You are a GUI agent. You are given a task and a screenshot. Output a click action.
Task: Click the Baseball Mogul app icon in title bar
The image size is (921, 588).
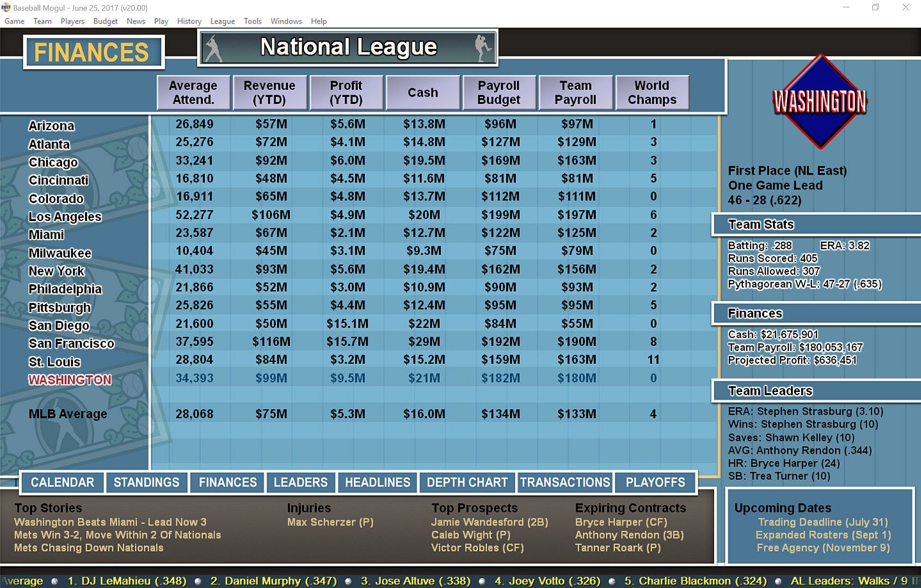(x=6, y=8)
